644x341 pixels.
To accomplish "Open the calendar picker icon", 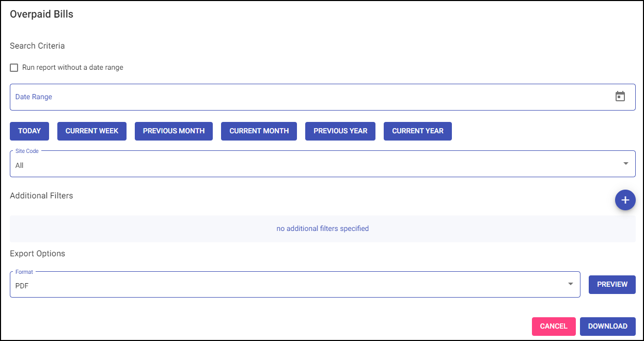I will [620, 97].
